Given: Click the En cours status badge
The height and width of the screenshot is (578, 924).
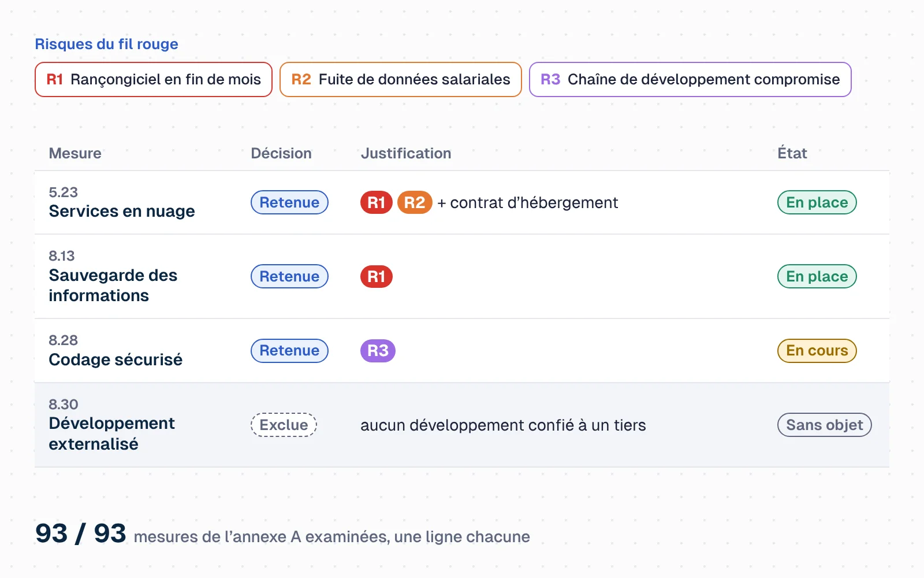Looking at the screenshot, I should click(817, 350).
